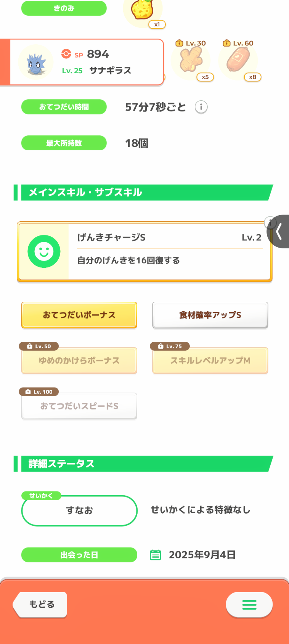Tap the main skill info icon

270,222
